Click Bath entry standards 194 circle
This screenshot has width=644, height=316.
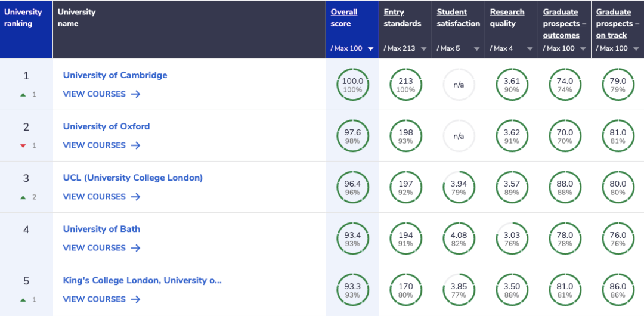(406, 238)
